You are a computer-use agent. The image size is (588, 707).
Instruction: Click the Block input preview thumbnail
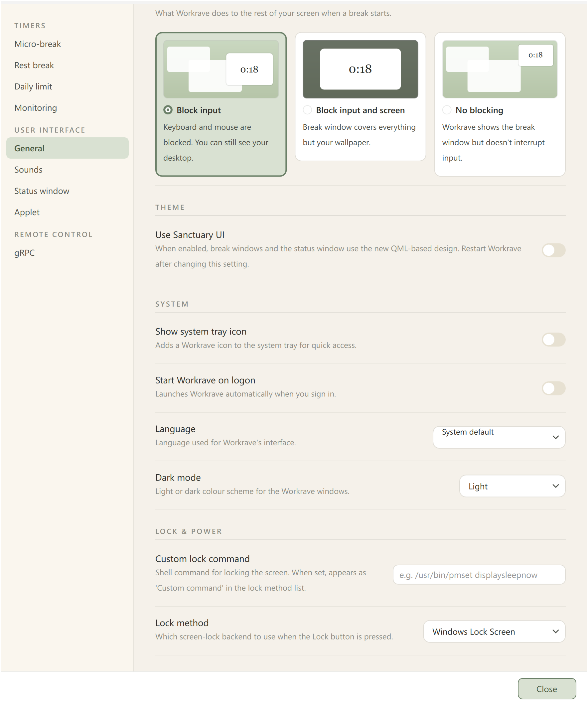(221, 69)
